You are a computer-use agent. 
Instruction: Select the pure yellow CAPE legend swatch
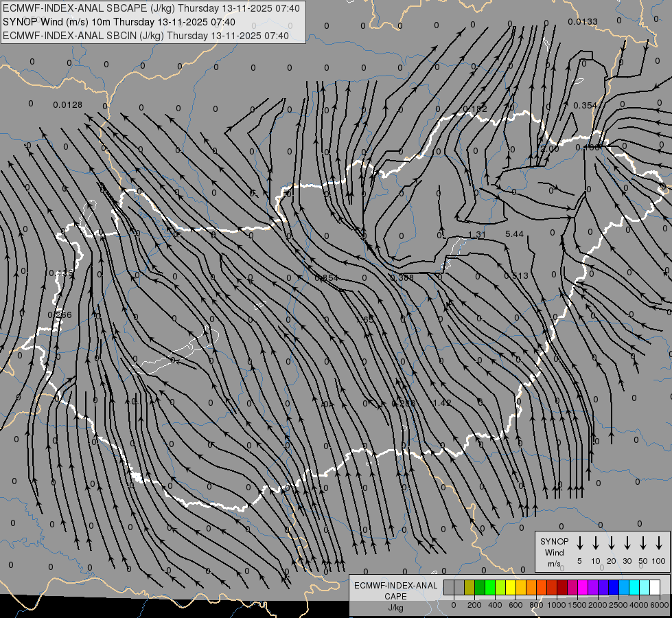(x=511, y=587)
